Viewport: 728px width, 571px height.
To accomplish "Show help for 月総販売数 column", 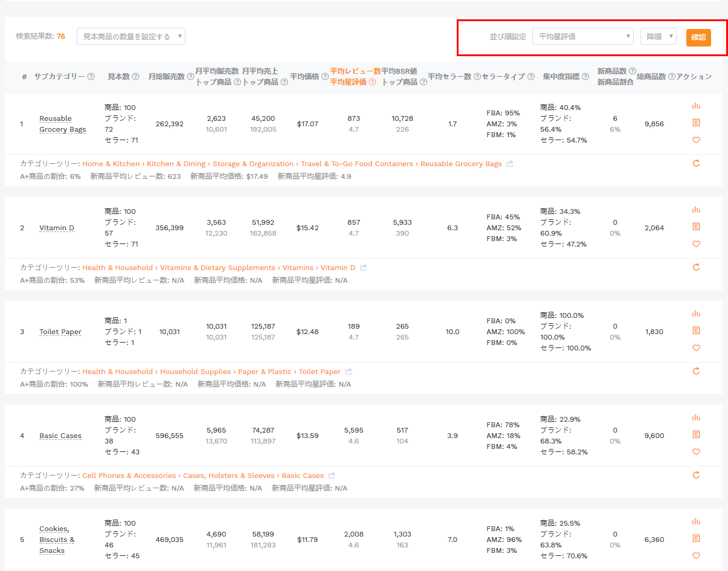I will tap(191, 77).
